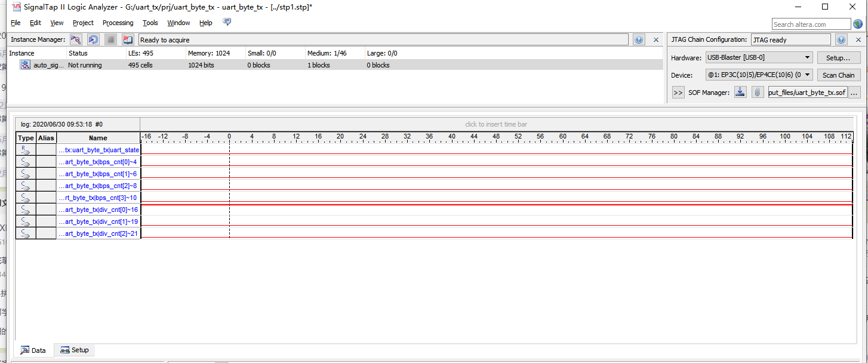868x363 pixels.
Task: Click the Read Data book icon
Action: pos(127,39)
